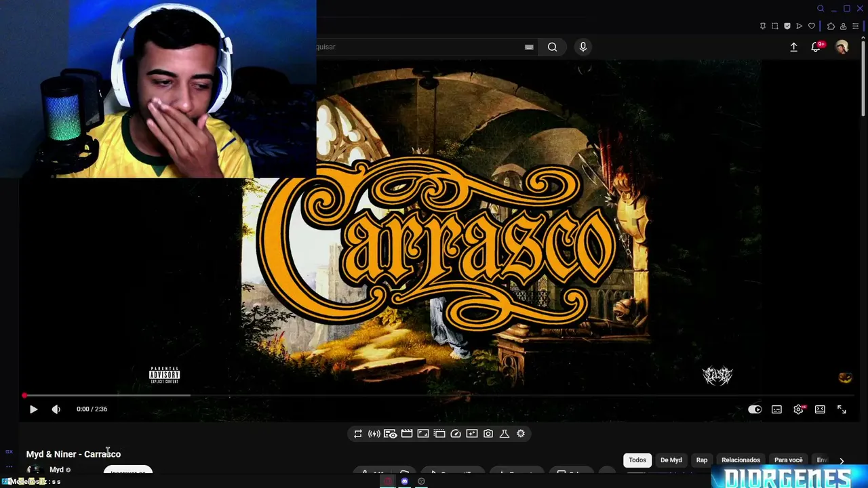Viewport: 868px width, 488px height.
Task: Open the OBS Studio taskbar icon
Action: (421, 481)
